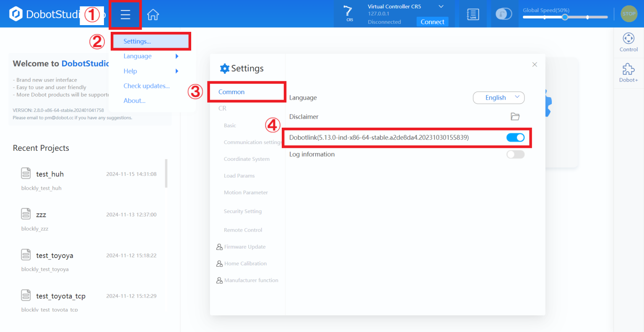
Task: Open the Control panel icon
Action: click(628, 42)
